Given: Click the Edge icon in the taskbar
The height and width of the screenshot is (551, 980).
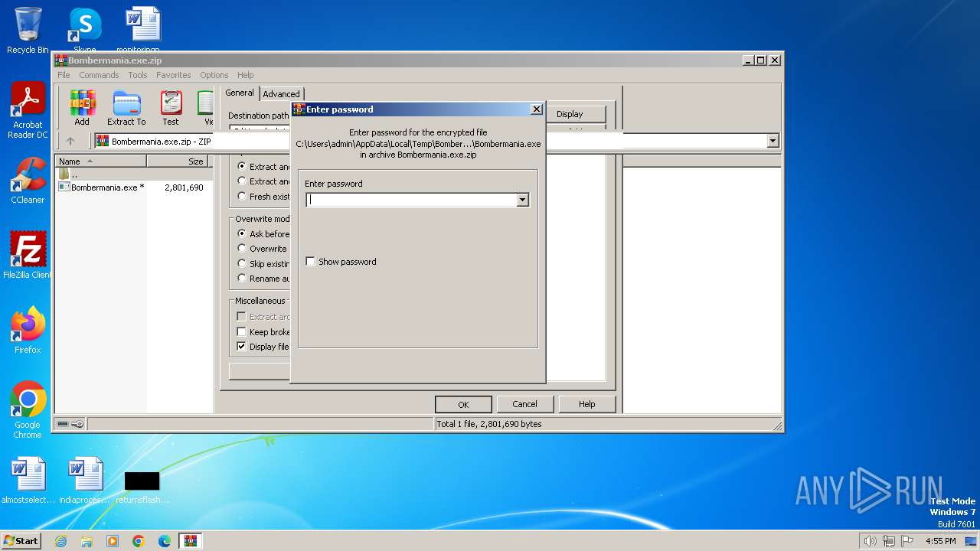Looking at the screenshot, I should point(165,541).
